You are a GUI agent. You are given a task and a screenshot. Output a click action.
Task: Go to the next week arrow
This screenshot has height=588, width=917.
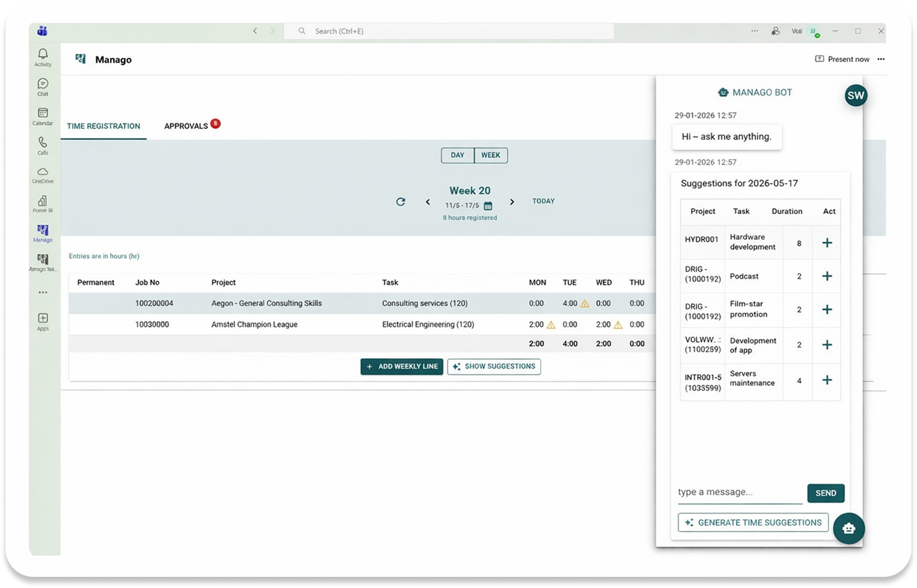click(x=512, y=202)
